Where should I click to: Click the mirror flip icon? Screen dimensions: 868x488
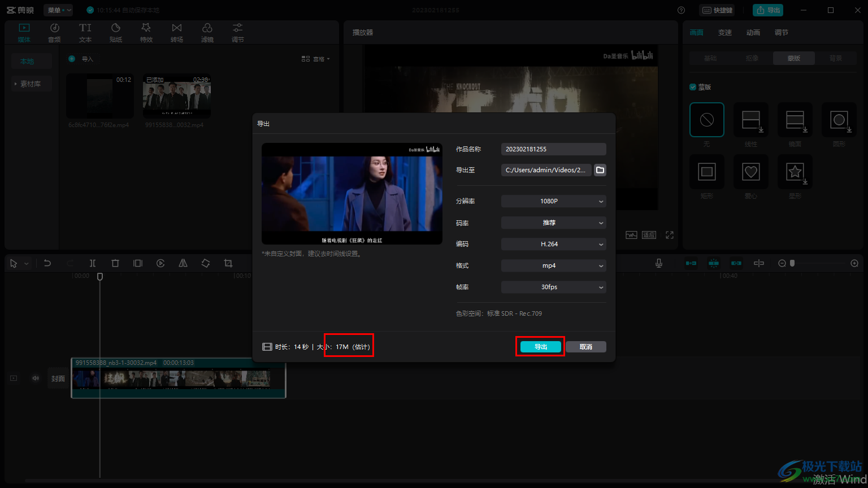[183, 263]
